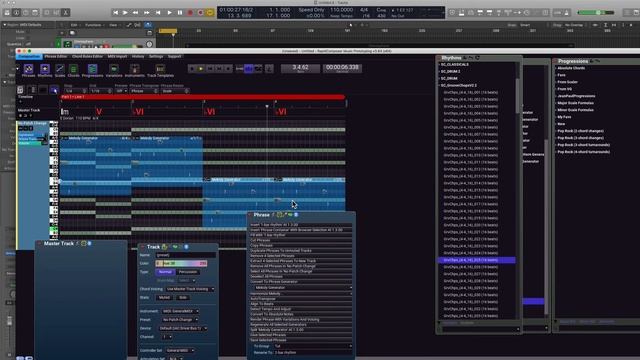Open the Logic Pro library icon
The width and height of the screenshot is (640, 360).
7,13
